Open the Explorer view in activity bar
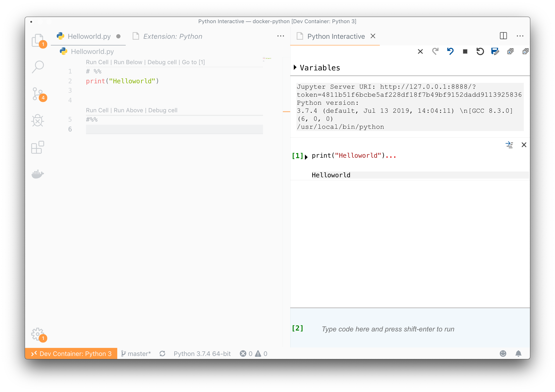This screenshot has height=392, width=555. (38, 40)
